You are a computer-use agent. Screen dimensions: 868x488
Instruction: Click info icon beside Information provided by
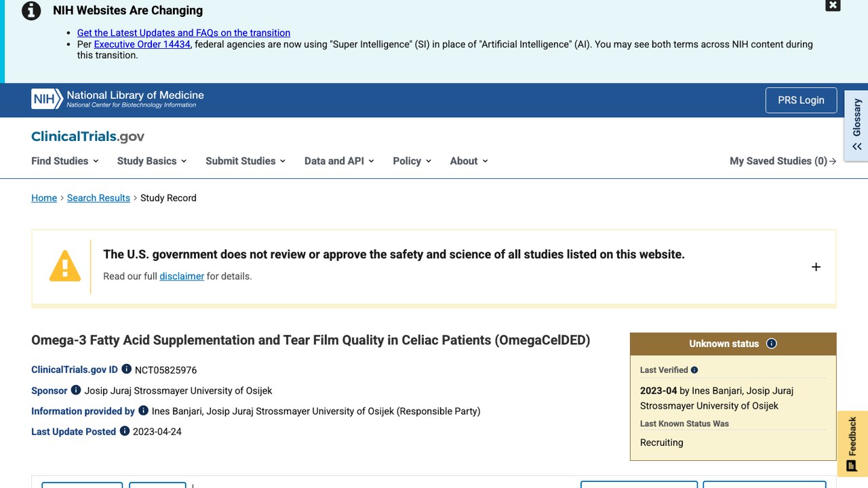coord(143,411)
